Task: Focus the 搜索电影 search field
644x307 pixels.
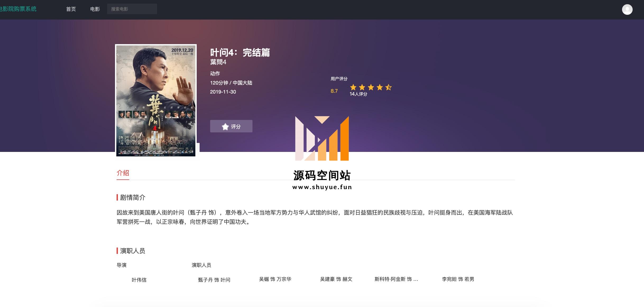Action: tap(132, 9)
